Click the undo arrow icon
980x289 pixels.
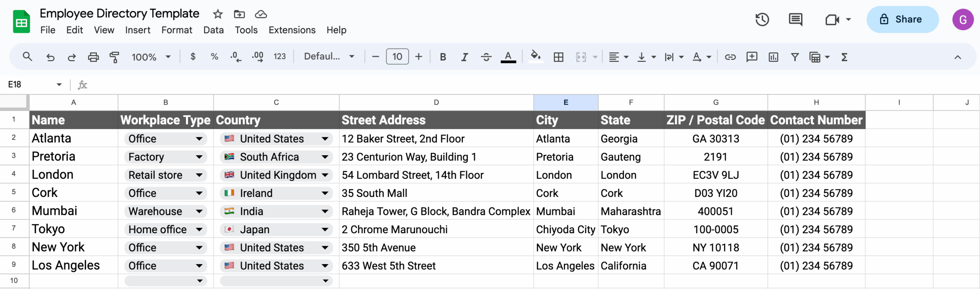pos(50,57)
